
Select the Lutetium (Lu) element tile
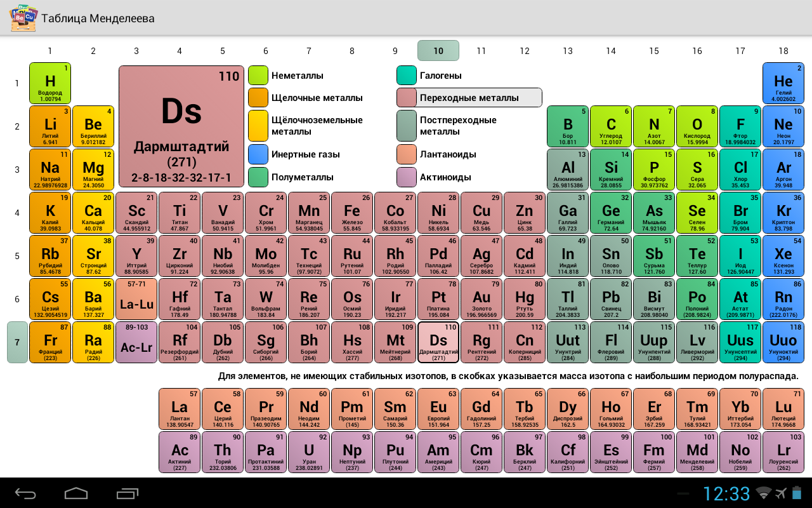(783, 409)
